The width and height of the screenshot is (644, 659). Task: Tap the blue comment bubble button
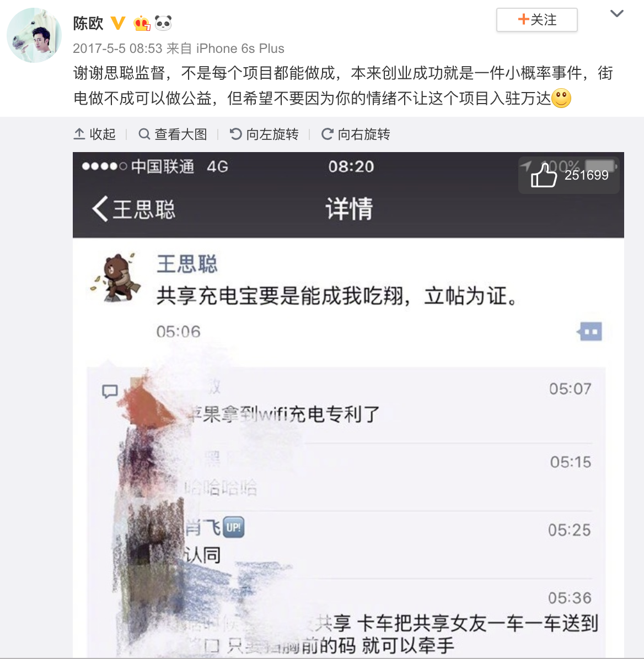589,332
